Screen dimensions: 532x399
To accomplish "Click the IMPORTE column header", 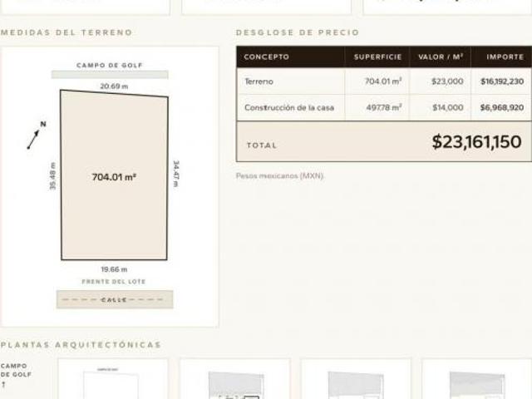I will tap(505, 57).
